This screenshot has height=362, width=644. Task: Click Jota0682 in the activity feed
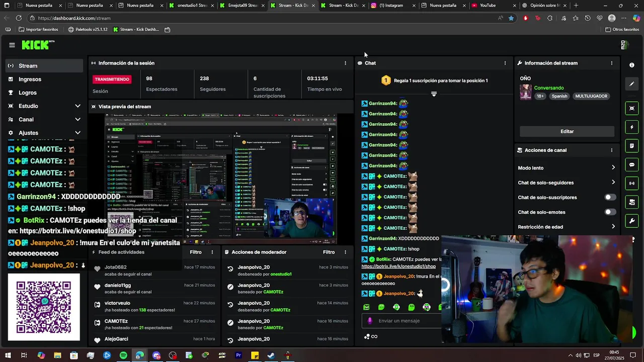pyautogui.click(x=116, y=267)
